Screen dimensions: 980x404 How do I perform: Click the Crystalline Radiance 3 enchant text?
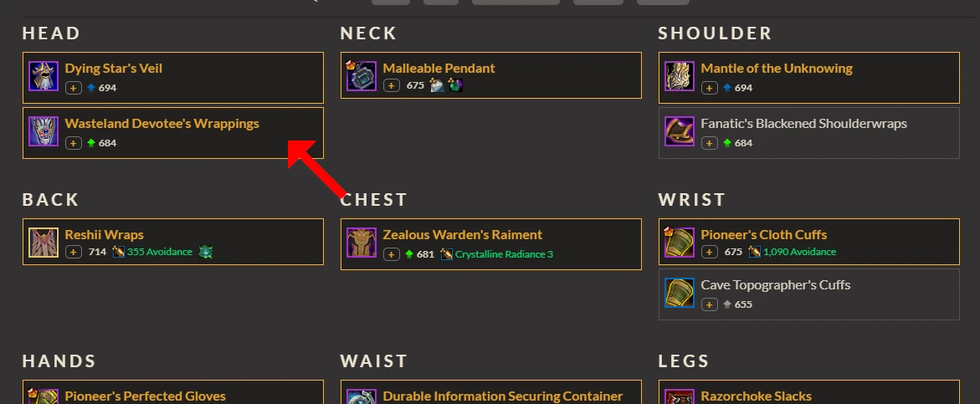tap(504, 254)
